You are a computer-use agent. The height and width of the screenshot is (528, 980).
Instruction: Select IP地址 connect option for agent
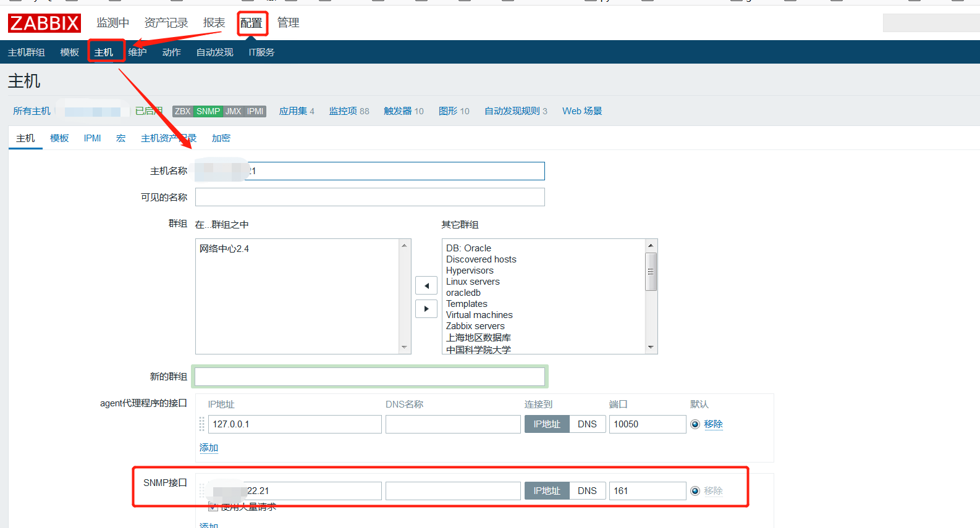pyautogui.click(x=547, y=424)
